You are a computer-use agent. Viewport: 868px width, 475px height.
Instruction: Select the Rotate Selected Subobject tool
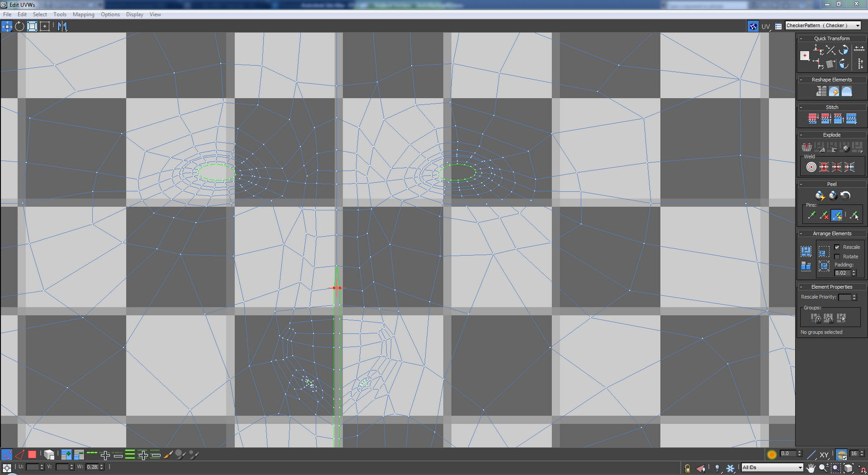[20, 26]
